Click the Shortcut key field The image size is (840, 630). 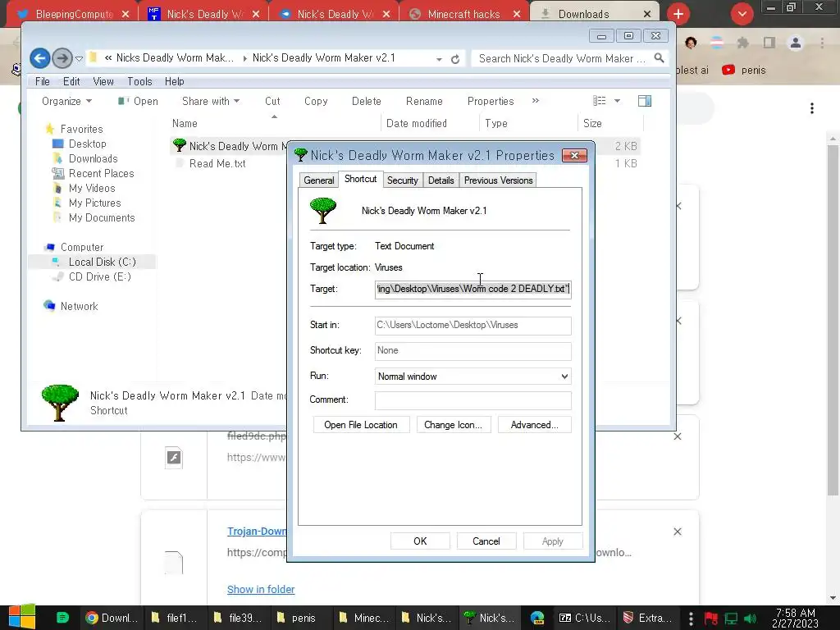473,351
